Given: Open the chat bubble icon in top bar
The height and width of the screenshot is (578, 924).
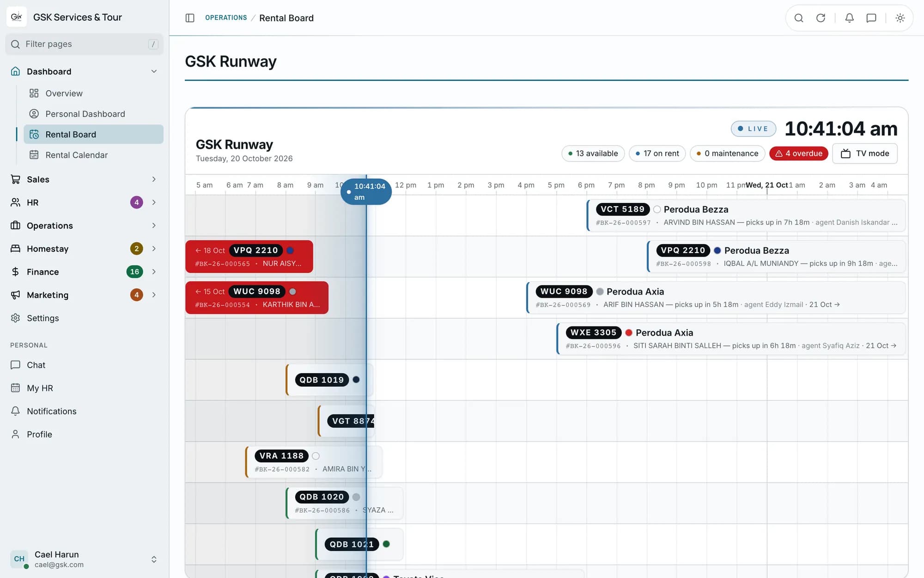Looking at the screenshot, I should tap(871, 18).
